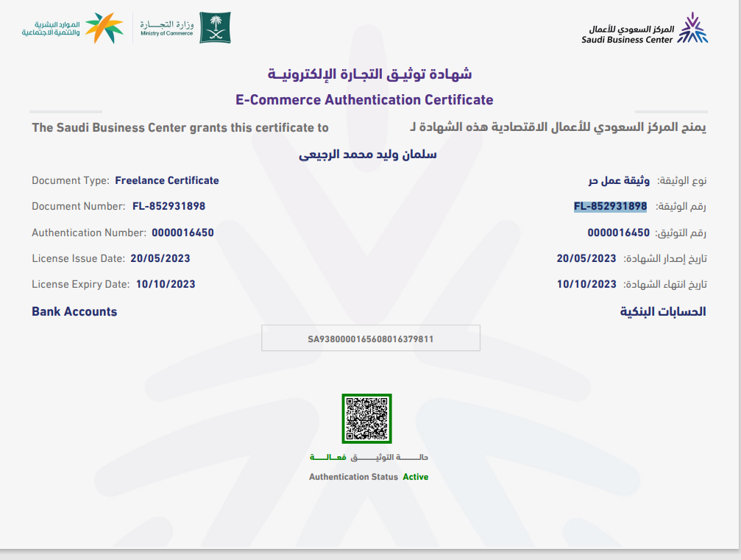Click the Freelance Certificate document type value

167,180
